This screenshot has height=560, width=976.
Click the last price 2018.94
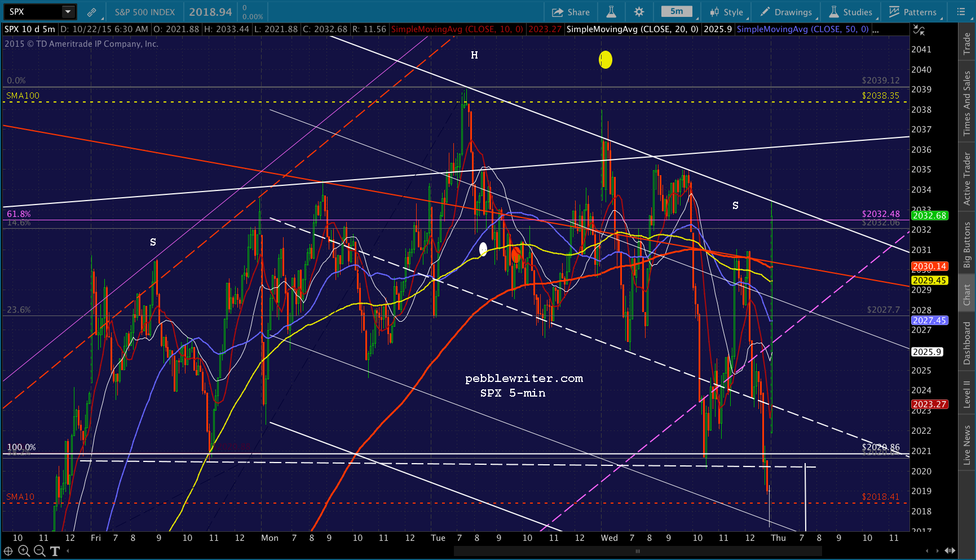(210, 12)
